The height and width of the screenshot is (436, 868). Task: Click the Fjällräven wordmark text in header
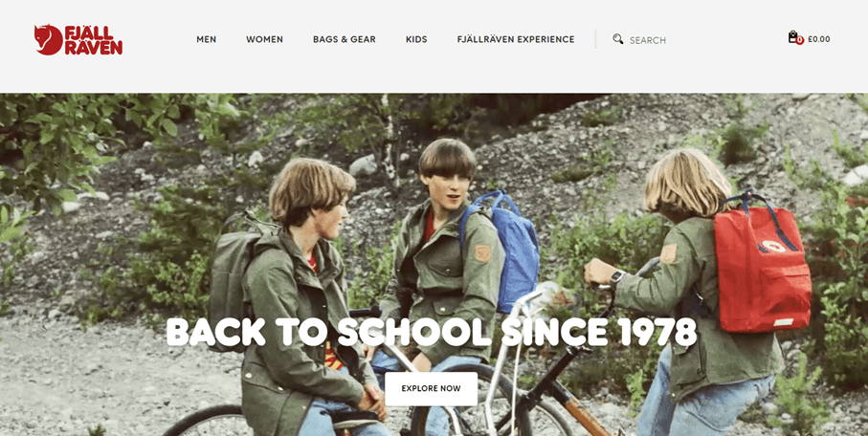point(94,40)
